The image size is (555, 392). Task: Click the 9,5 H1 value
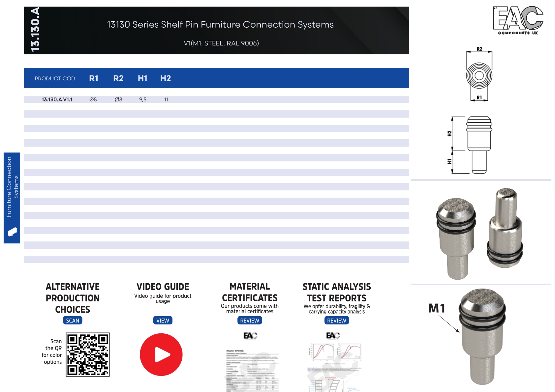(143, 99)
